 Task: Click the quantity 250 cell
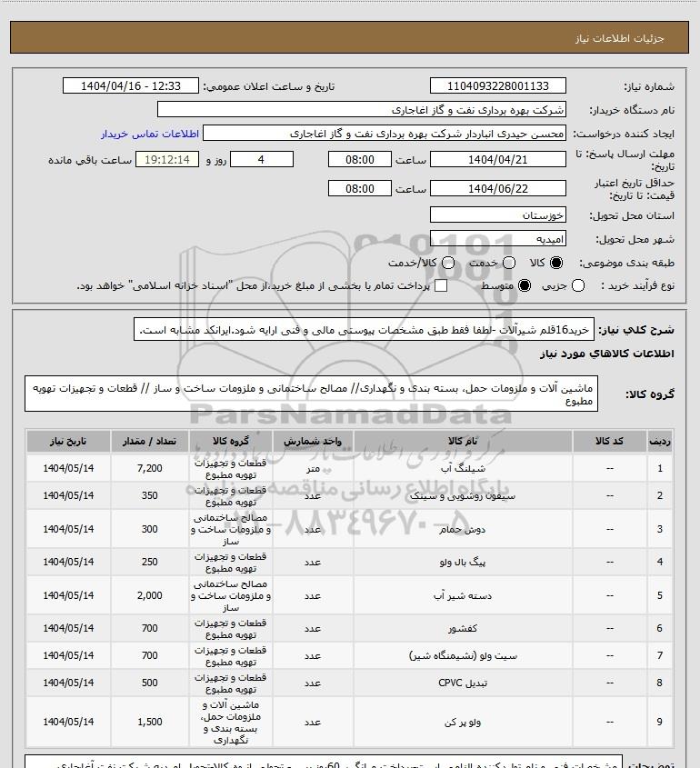pyautogui.click(x=149, y=563)
